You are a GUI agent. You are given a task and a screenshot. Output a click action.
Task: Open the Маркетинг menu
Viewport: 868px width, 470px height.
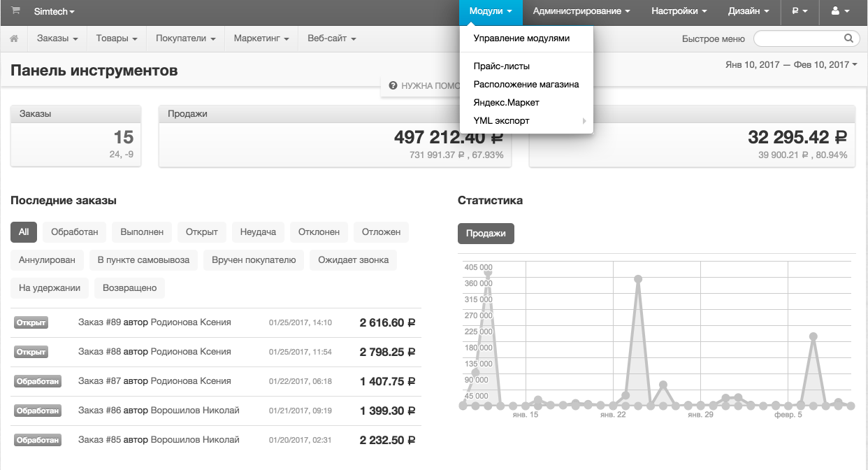tap(261, 38)
